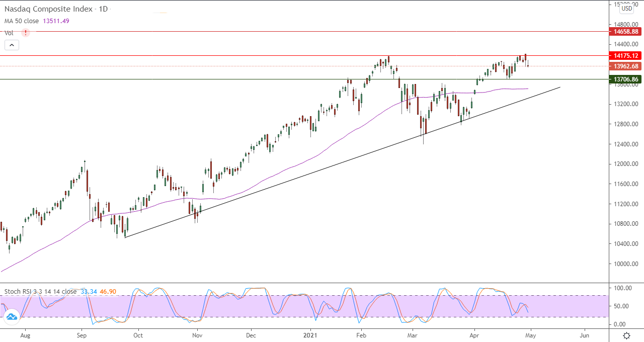The height and width of the screenshot is (342, 644).
Task: Click the 50.00 Stoch RSI scale label
Action: 622,306
